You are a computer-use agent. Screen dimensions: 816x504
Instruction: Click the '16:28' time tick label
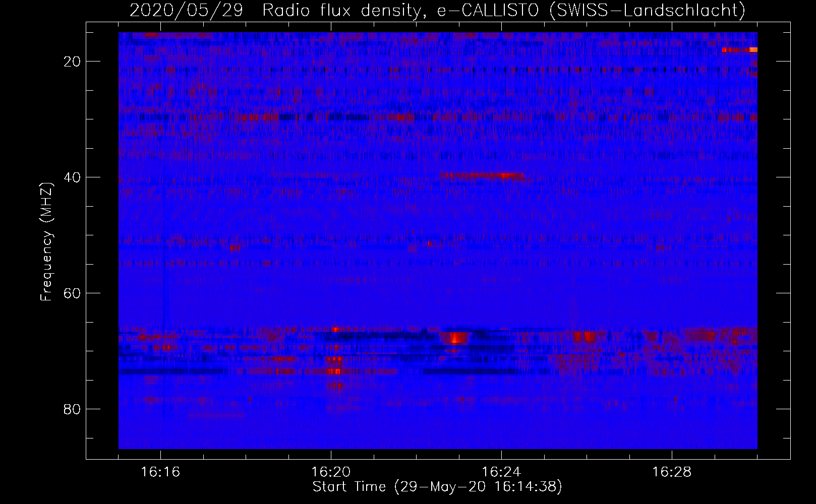point(672,472)
